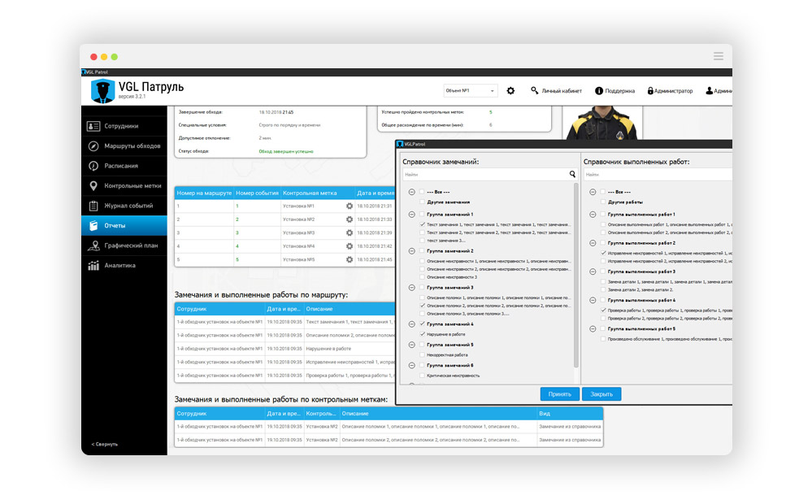Image resolution: width=812 pixels, height=504 pixels.
Task: Open Контрольные метки section
Action: [x=124, y=185]
